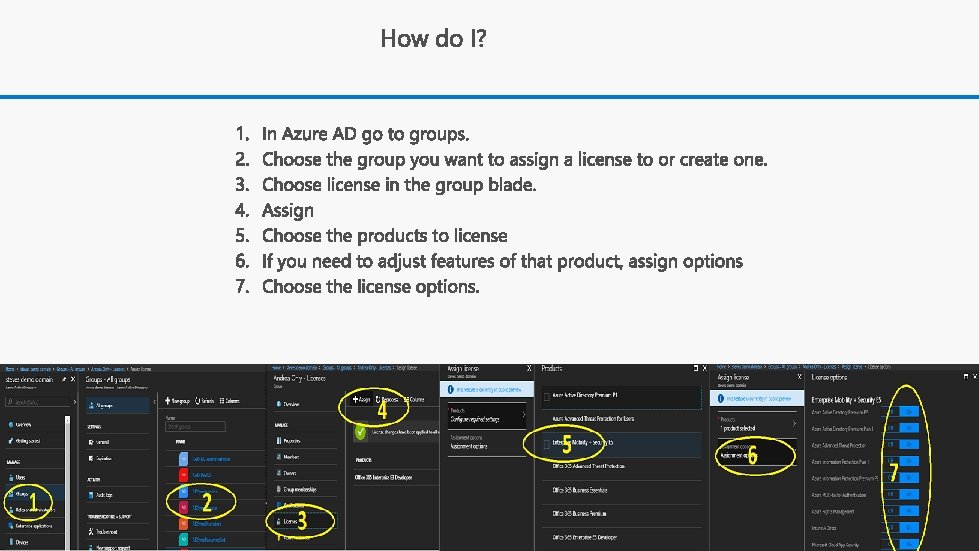979x551 pixels.
Task: Turn On Azure Multi-Factor Authentication
Action: 909,494
